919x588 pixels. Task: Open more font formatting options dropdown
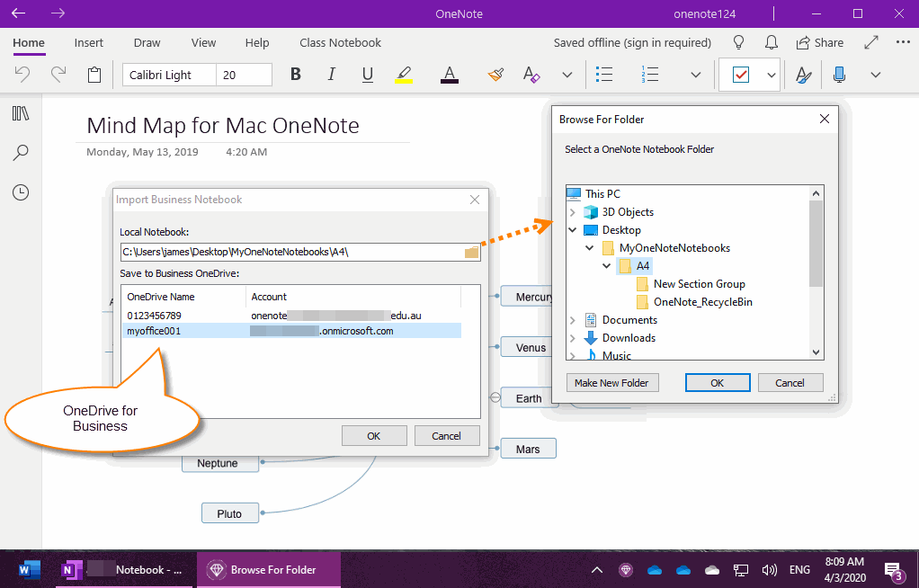tap(567, 75)
